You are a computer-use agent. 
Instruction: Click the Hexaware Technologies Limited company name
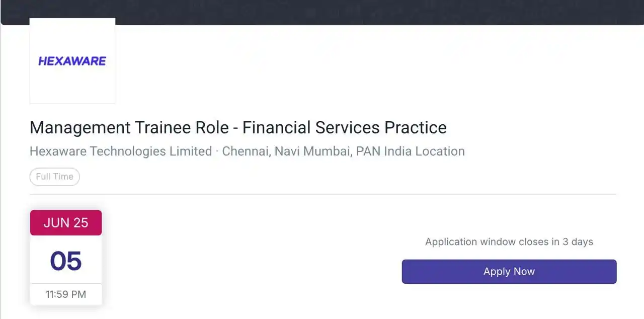pyautogui.click(x=121, y=151)
